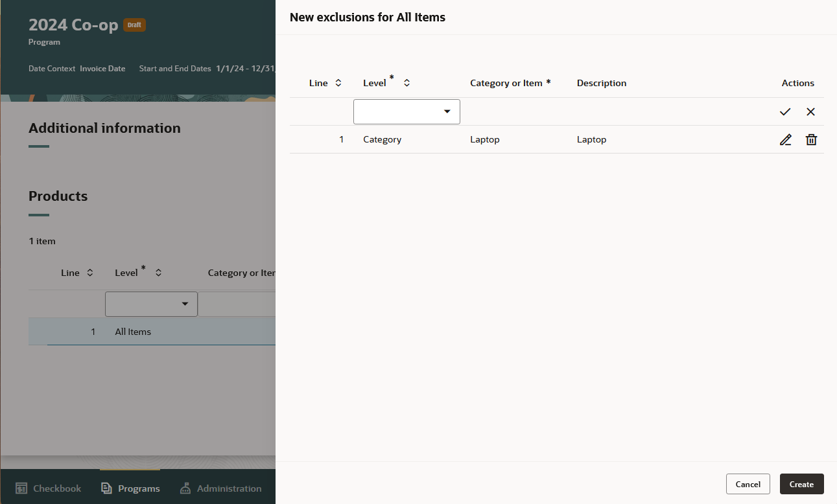Click the Create button
Screen dimensions: 837x504
click(801, 484)
